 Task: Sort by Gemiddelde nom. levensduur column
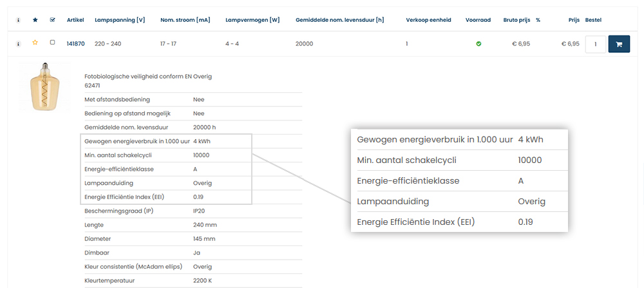point(339,20)
